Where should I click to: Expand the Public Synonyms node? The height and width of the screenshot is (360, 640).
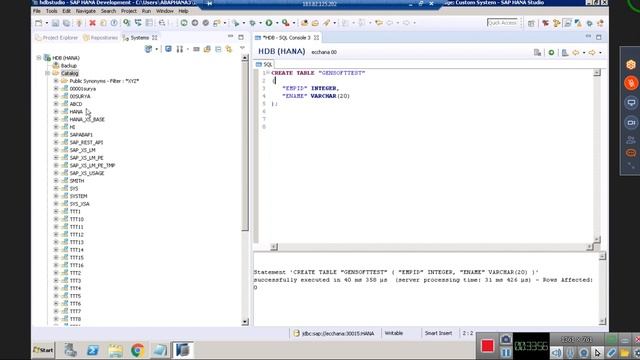[56, 81]
